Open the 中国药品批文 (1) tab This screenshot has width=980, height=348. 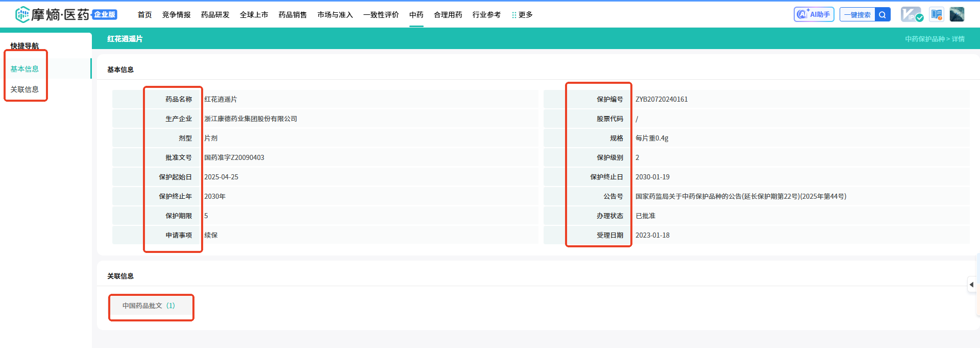pos(149,306)
